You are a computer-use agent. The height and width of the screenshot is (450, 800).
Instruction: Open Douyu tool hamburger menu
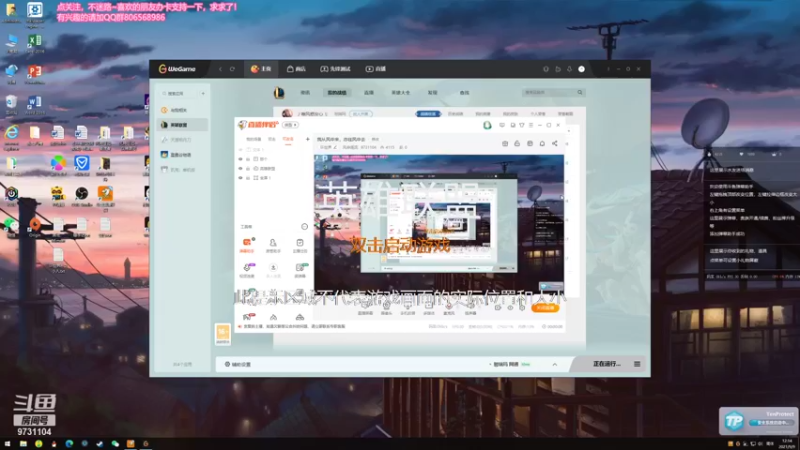click(531, 125)
